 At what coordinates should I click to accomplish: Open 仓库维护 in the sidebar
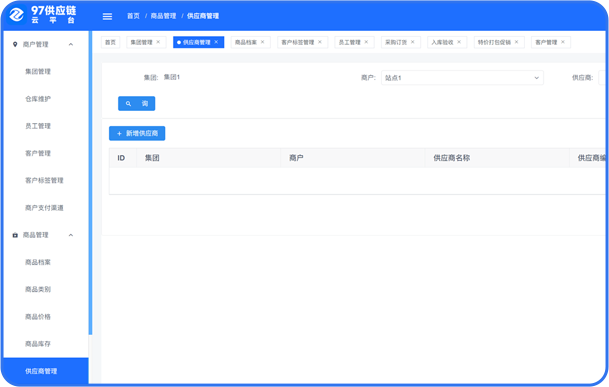pos(38,99)
